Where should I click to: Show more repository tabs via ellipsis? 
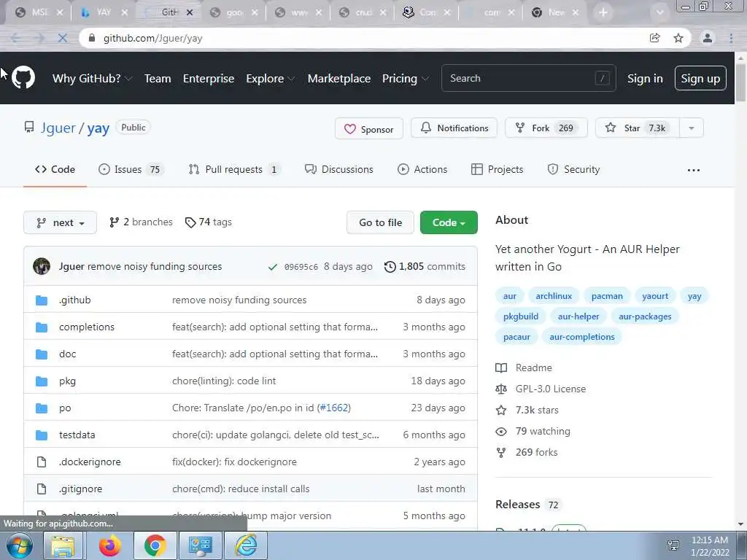[x=694, y=170]
